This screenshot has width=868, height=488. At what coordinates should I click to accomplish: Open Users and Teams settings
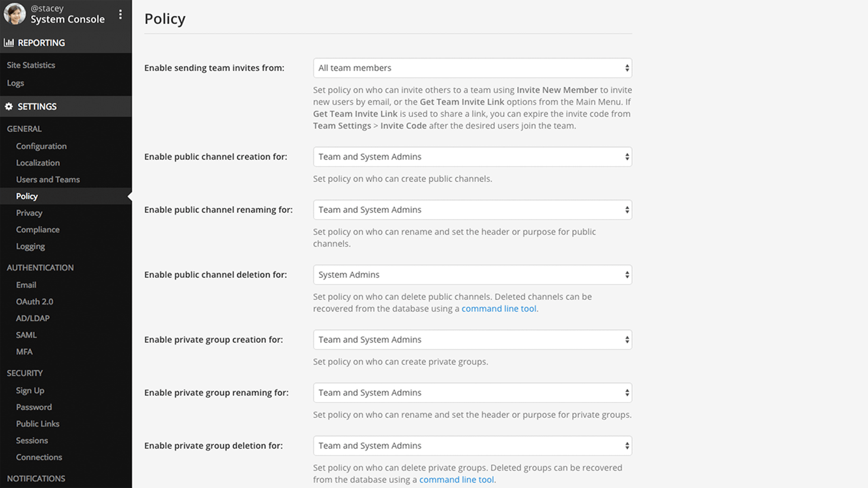47,179
